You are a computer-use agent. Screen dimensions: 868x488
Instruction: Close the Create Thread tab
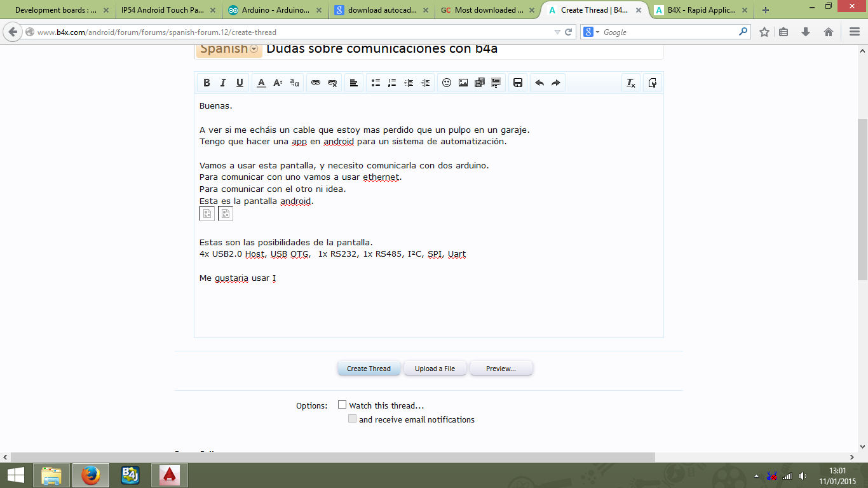pyautogui.click(x=639, y=10)
